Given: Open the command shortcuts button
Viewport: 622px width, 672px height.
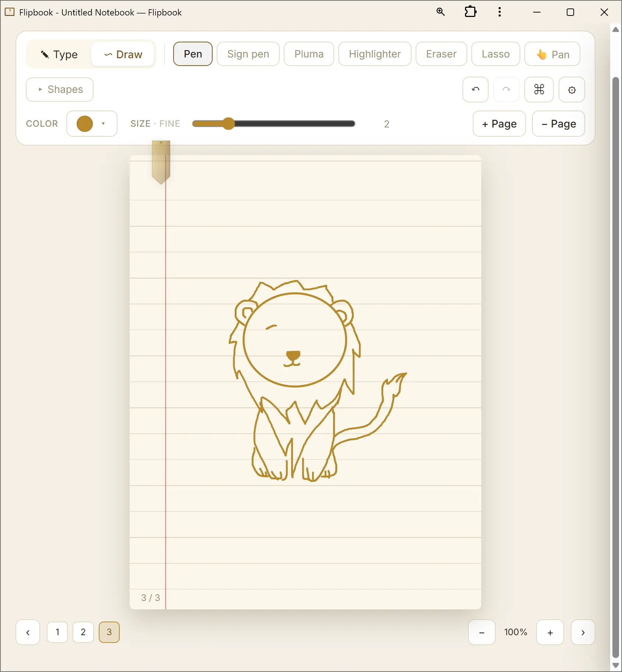Looking at the screenshot, I should click(539, 90).
